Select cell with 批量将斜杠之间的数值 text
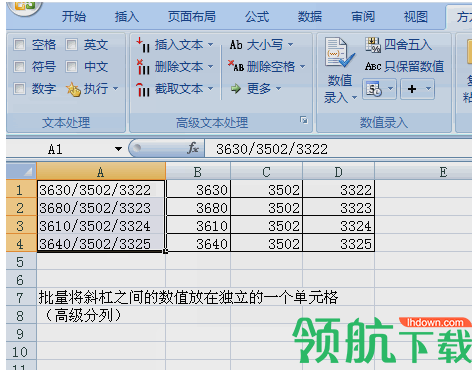This screenshot has height=370, width=472. click(101, 298)
